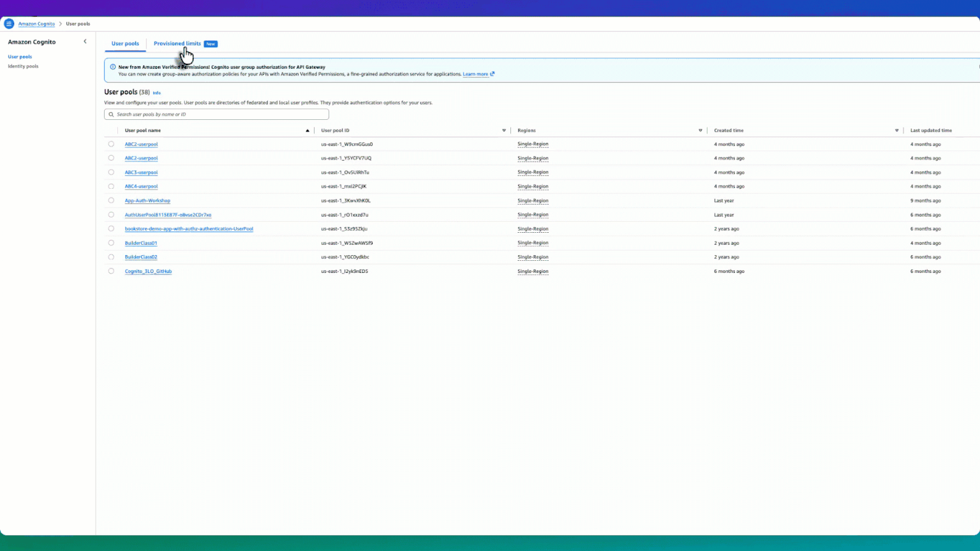
Task: Click pool ID us-east-1_YGC0ydkbc
Action: tap(345, 257)
